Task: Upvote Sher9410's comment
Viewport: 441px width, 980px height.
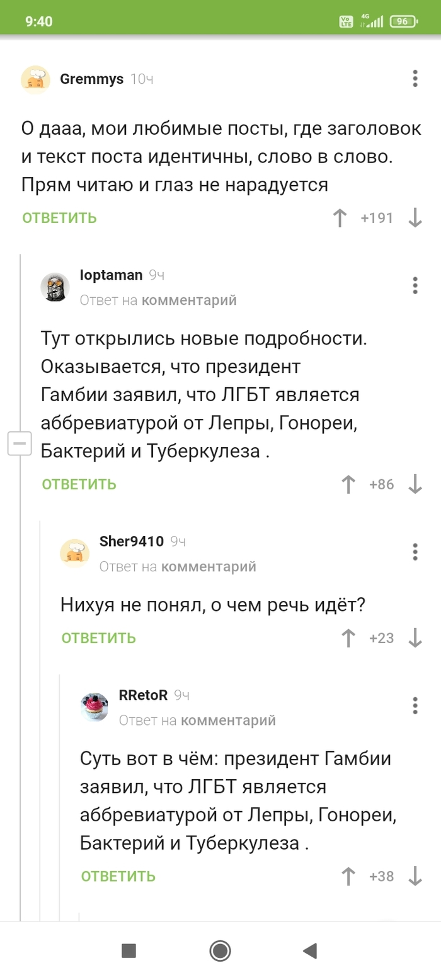Action: click(348, 638)
